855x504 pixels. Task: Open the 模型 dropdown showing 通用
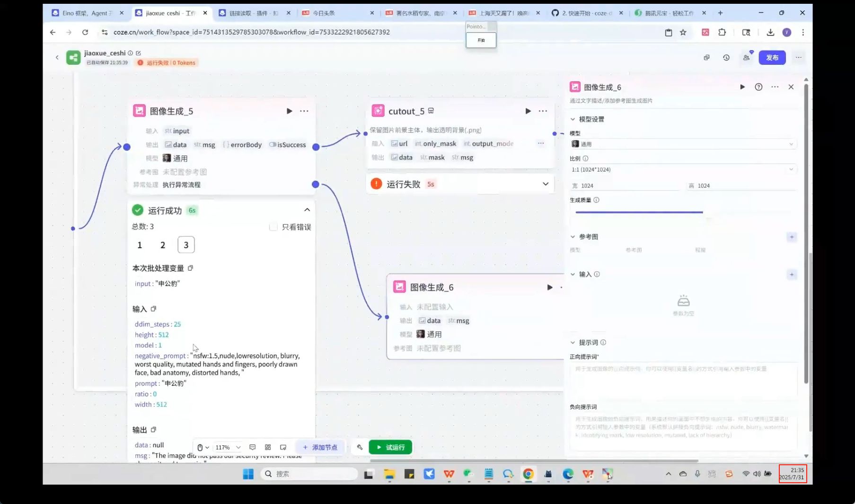point(682,144)
